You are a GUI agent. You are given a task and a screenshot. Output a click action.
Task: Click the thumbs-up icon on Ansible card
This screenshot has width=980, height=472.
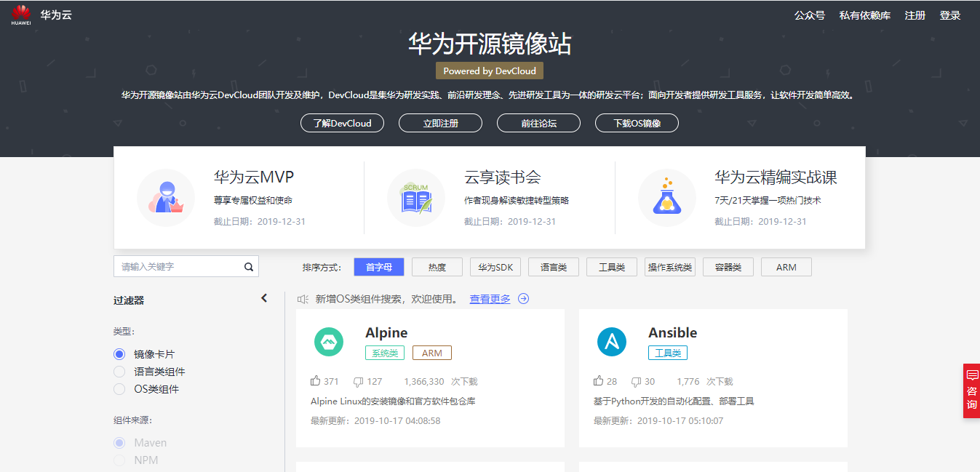click(x=598, y=380)
